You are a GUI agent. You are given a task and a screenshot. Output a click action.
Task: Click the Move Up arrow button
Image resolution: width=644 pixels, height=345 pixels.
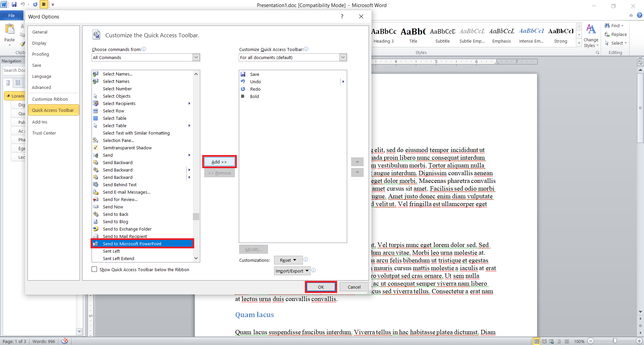click(x=357, y=162)
